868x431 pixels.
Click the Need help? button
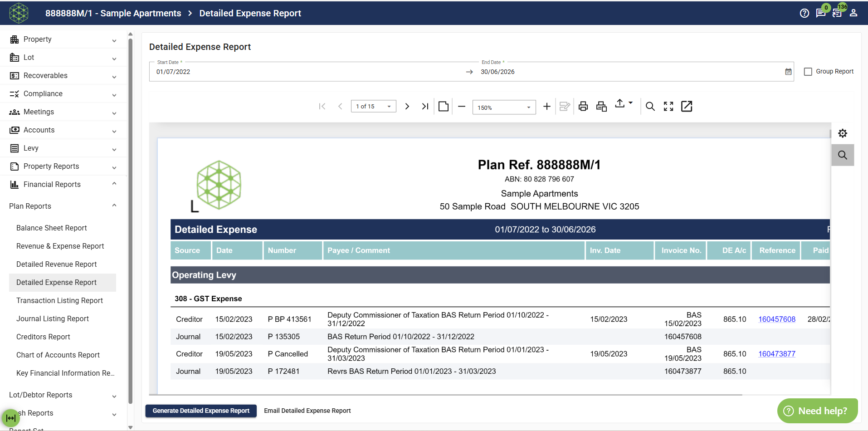pos(818,411)
